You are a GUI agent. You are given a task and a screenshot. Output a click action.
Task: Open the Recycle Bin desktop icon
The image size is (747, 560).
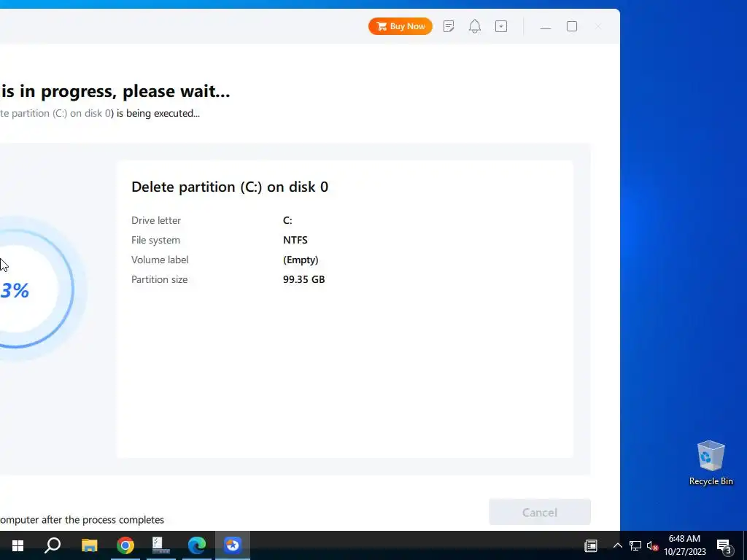[711, 463]
